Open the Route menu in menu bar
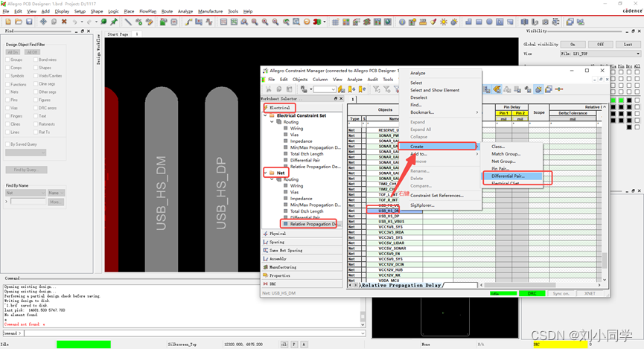This screenshot has width=644, height=349. tap(167, 11)
